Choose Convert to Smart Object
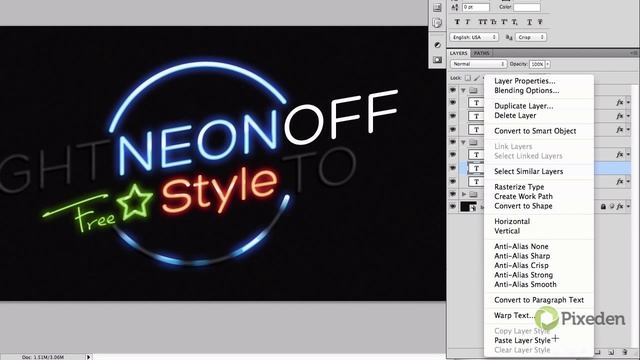The image size is (640, 360). click(535, 131)
